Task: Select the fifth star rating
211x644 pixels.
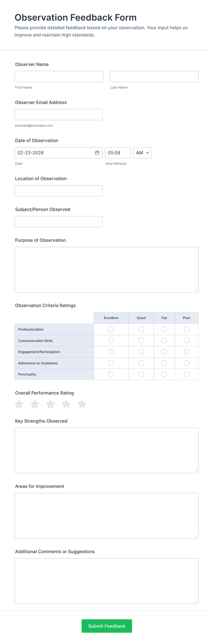Action: [82, 404]
